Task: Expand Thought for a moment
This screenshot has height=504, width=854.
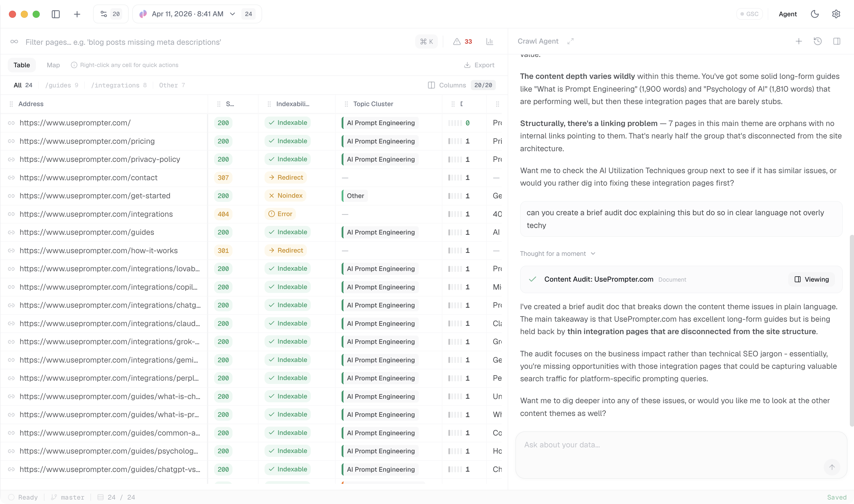Action: pyautogui.click(x=557, y=254)
